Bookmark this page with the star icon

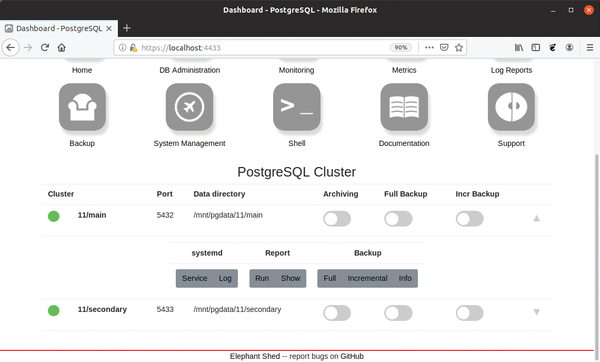[x=459, y=47]
